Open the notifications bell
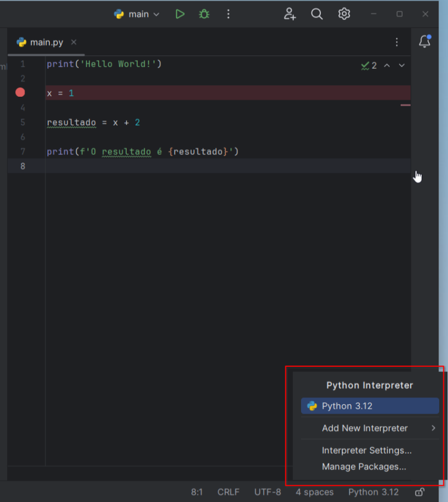This screenshot has width=448, height=502. click(425, 41)
